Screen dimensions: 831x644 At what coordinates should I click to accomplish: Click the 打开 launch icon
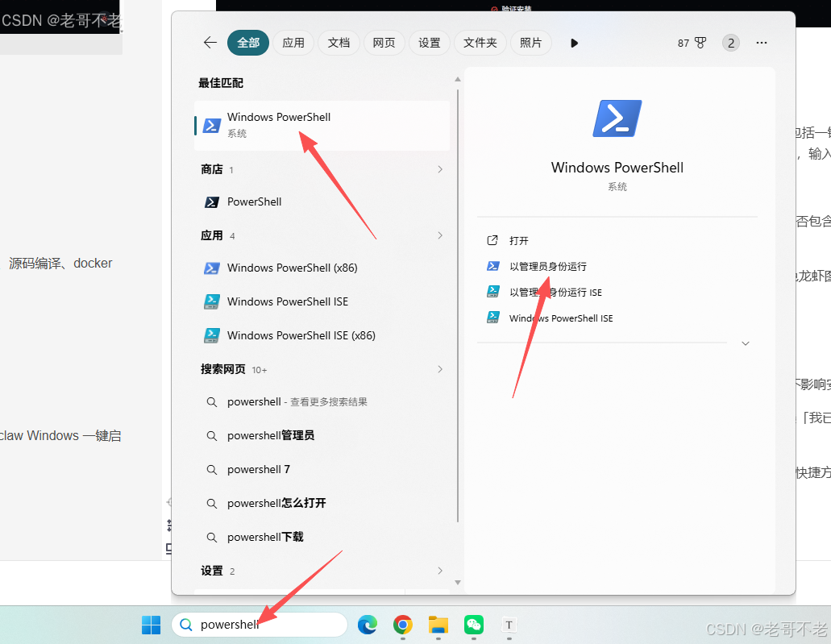tap(492, 241)
